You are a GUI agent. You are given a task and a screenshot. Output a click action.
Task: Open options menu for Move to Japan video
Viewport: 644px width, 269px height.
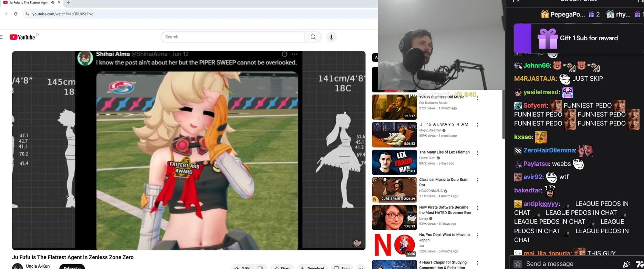[478, 236]
